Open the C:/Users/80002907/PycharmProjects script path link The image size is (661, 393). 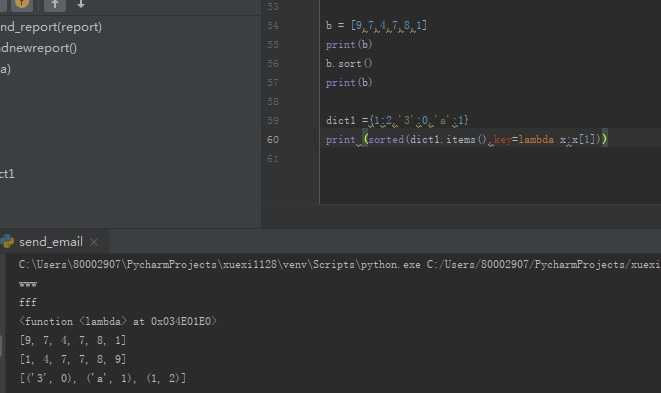[x=543, y=264]
